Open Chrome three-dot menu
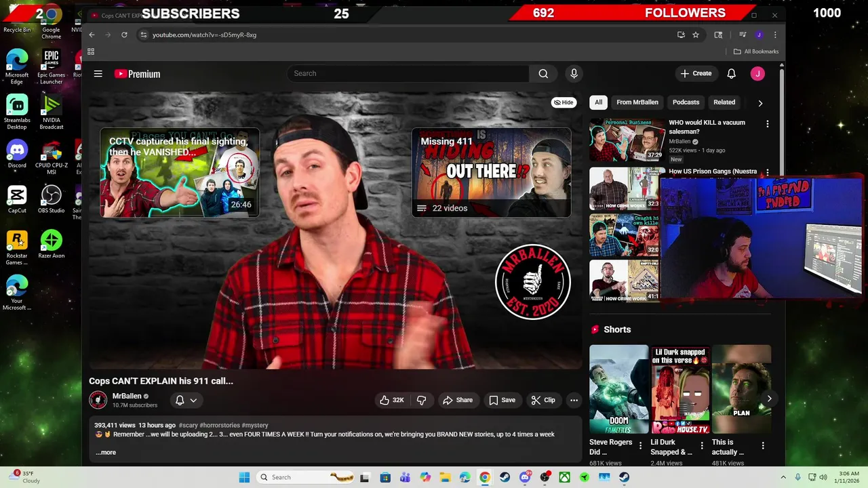The width and height of the screenshot is (868, 488). click(x=775, y=35)
